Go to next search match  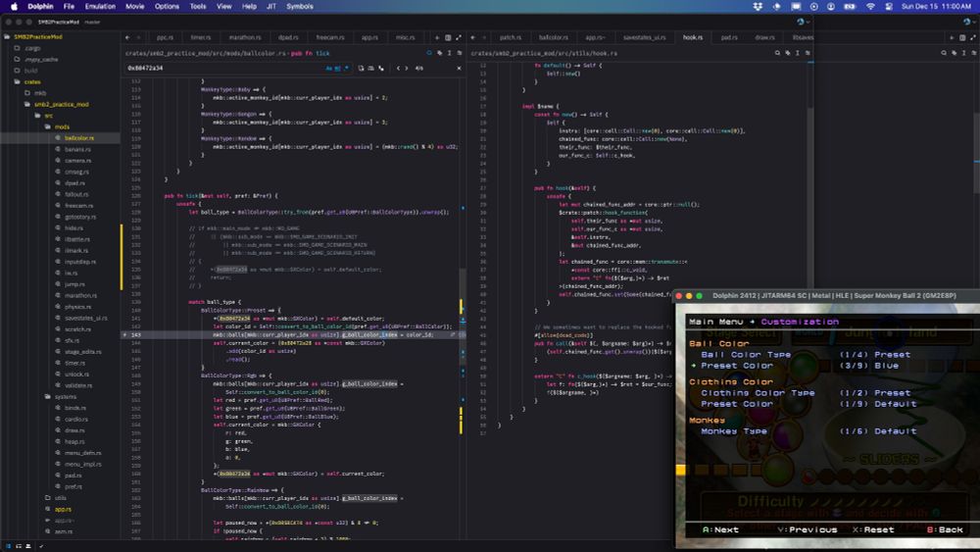pos(407,68)
